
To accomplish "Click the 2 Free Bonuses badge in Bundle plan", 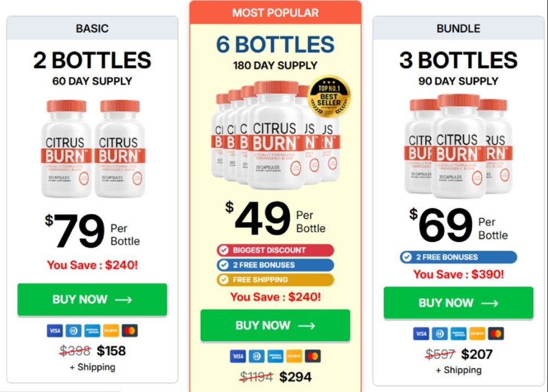I will [x=458, y=257].
